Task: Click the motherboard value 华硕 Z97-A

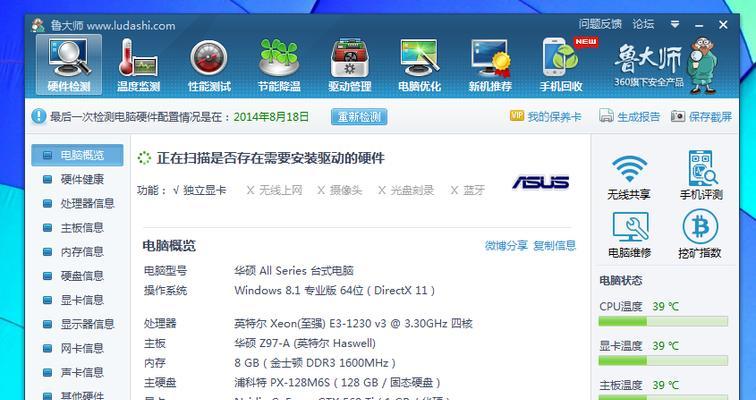Action: [305, 343]
